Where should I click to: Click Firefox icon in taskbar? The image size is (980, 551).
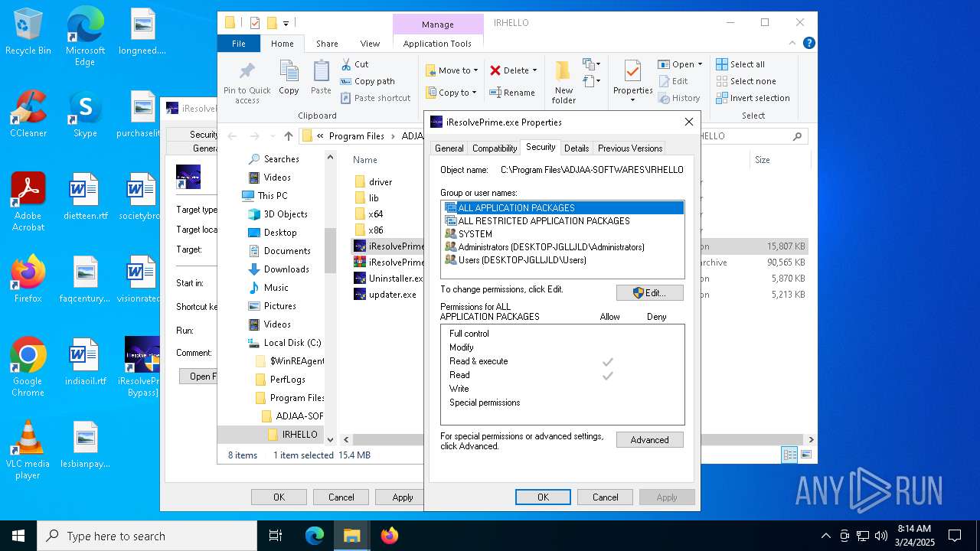(x=390, y=536)
